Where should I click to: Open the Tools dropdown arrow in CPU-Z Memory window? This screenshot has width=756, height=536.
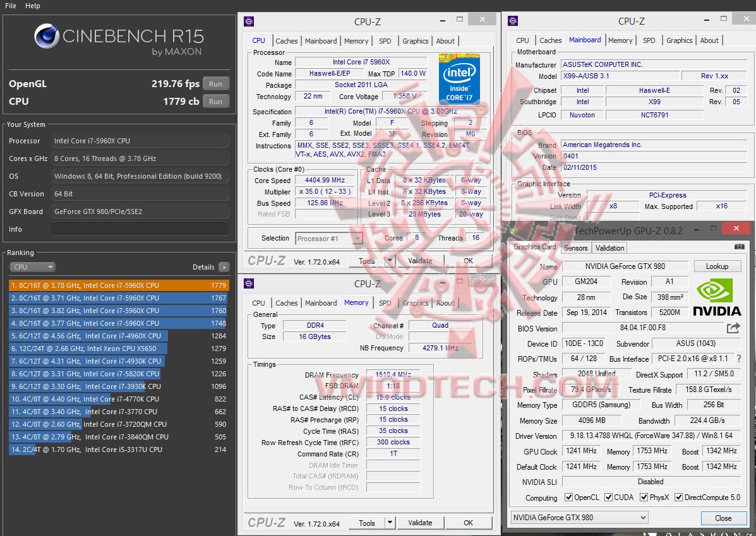390,523
